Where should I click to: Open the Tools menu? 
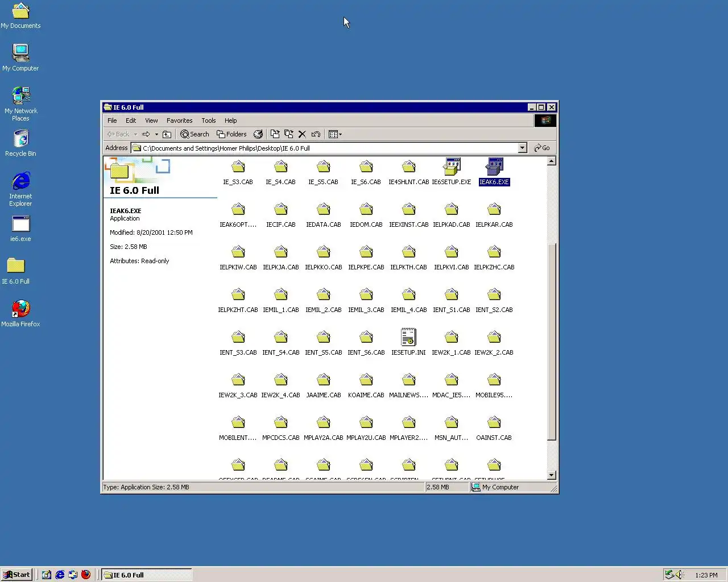point(209,120)
